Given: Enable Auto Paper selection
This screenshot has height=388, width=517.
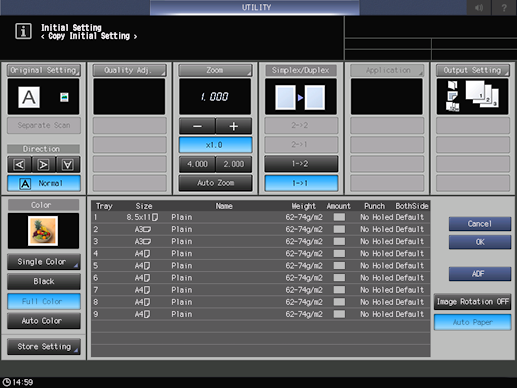Looking at the screenshot, I should [x=472, y=322].
